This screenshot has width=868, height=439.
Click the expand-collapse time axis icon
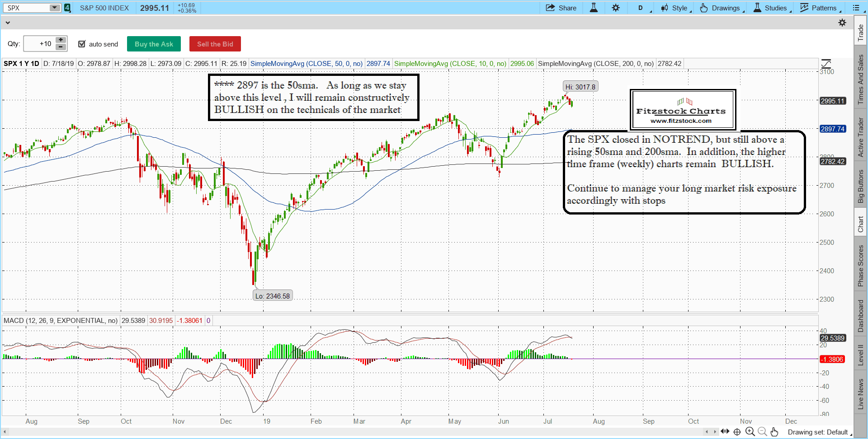725,432
